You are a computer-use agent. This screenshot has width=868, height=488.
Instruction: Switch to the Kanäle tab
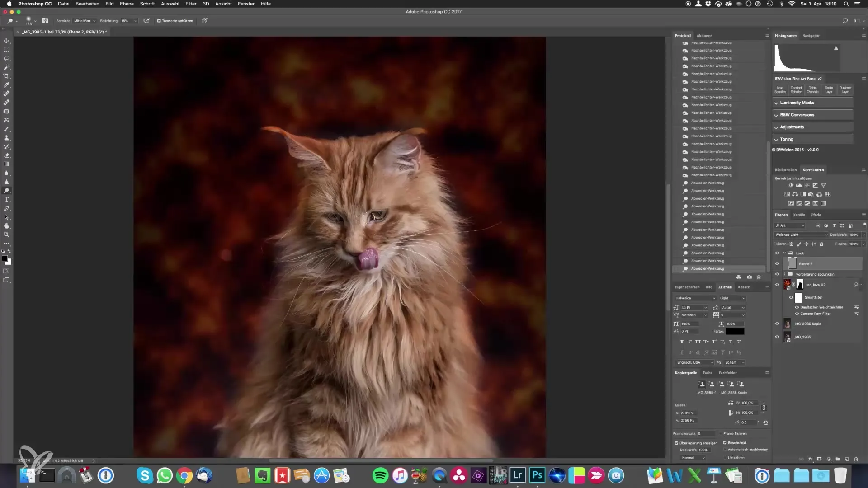pos(799,215)
